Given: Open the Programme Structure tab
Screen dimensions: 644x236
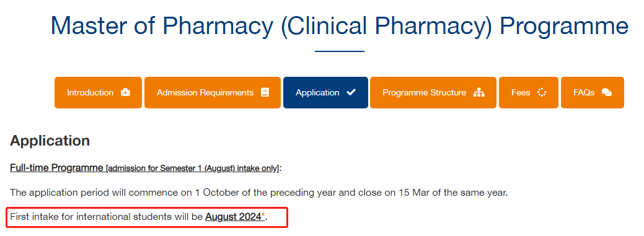Looking at the screenshot, I should (x=433, y=93).
